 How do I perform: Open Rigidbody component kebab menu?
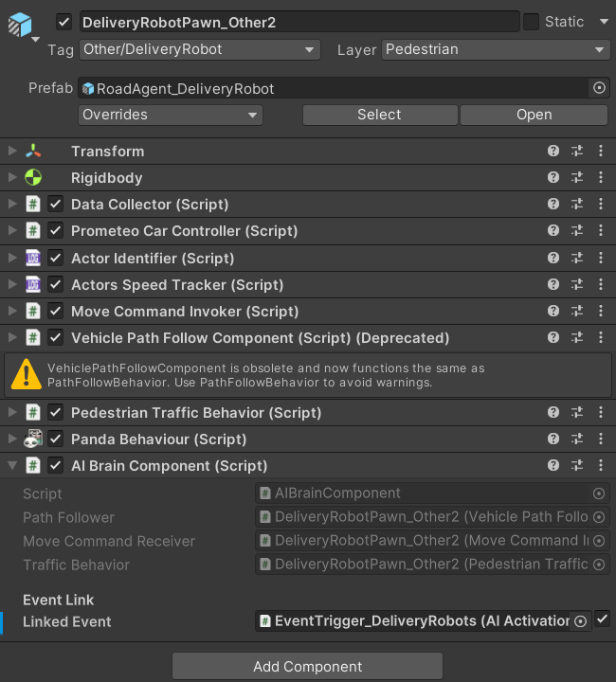(x=601, y=177)
